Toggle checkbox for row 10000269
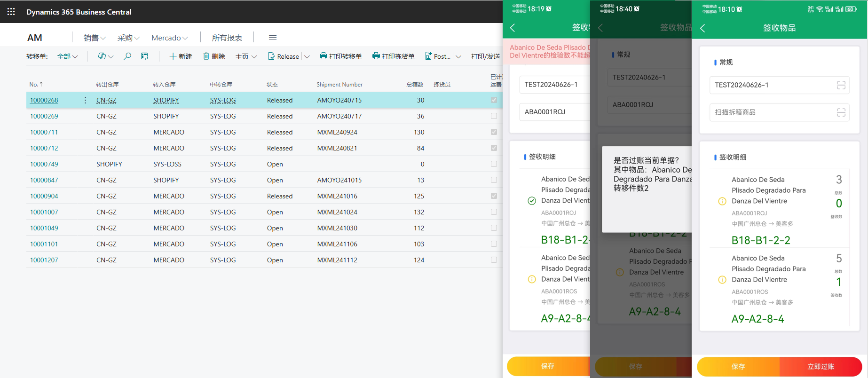This screenshot has width=868, height=378. coord(494,116)
